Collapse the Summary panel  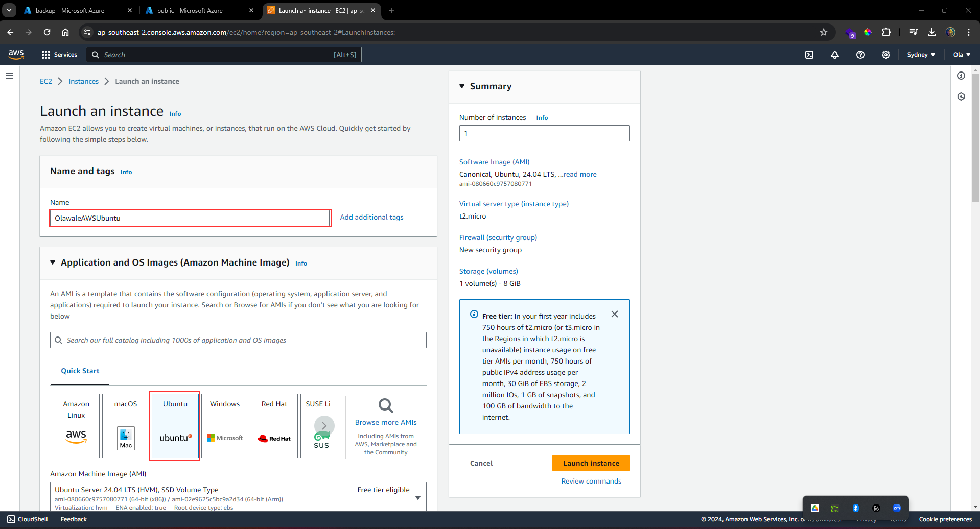tap(462, 86)
